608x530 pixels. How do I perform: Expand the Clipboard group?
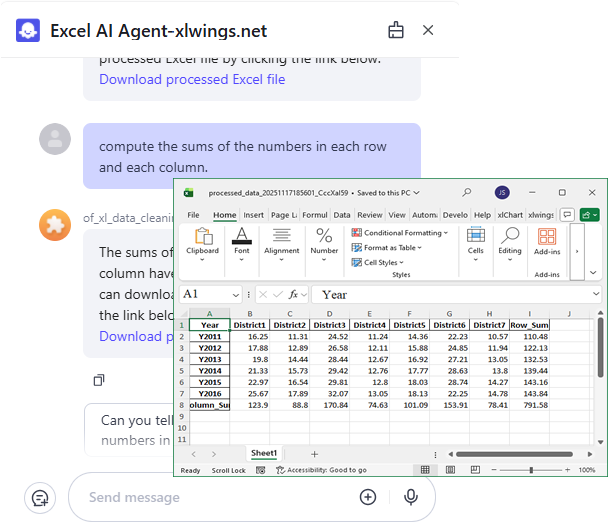coord(202,244)
